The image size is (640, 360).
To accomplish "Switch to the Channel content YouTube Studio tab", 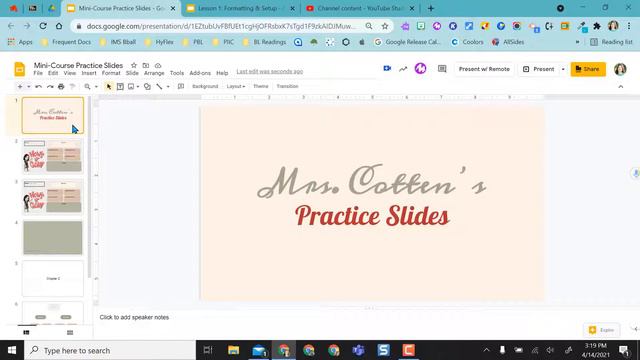I will [360, 8].
